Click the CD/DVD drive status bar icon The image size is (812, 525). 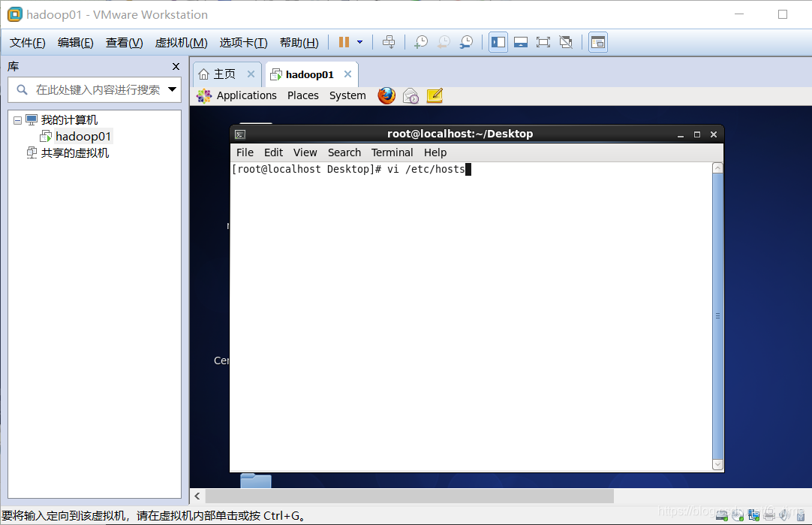point(738,514)
